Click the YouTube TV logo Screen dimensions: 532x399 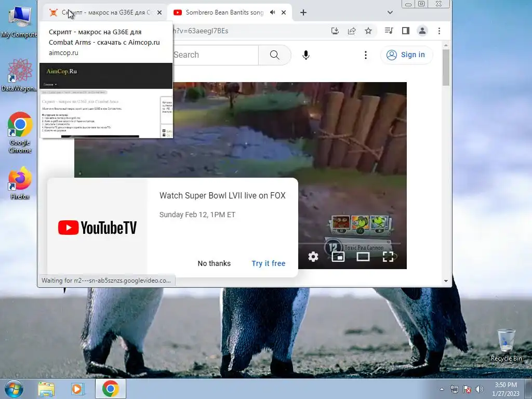[x=97, y=228]
